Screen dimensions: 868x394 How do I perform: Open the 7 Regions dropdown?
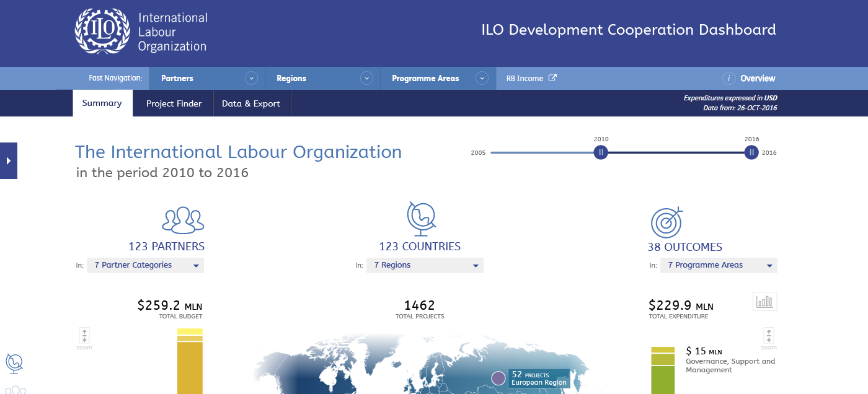[x=425, y=265]
